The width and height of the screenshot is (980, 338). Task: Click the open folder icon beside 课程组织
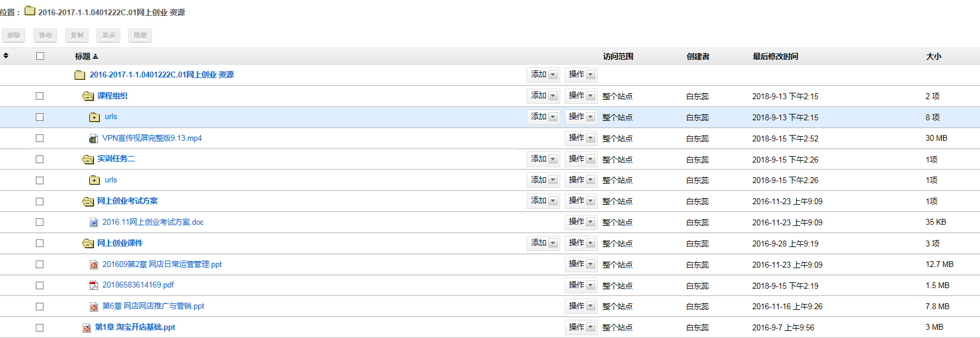(88, 96)
